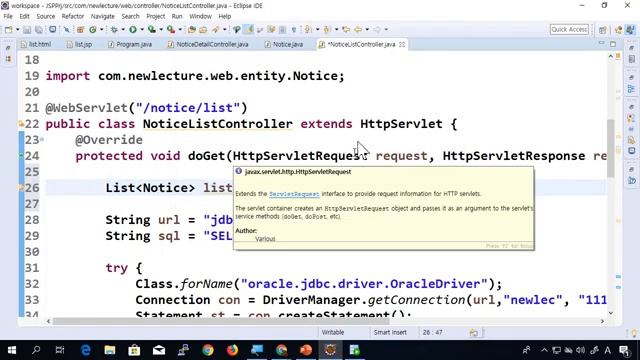Click the Toggle Mark Occurrences toolbar icon

(248, 29)
